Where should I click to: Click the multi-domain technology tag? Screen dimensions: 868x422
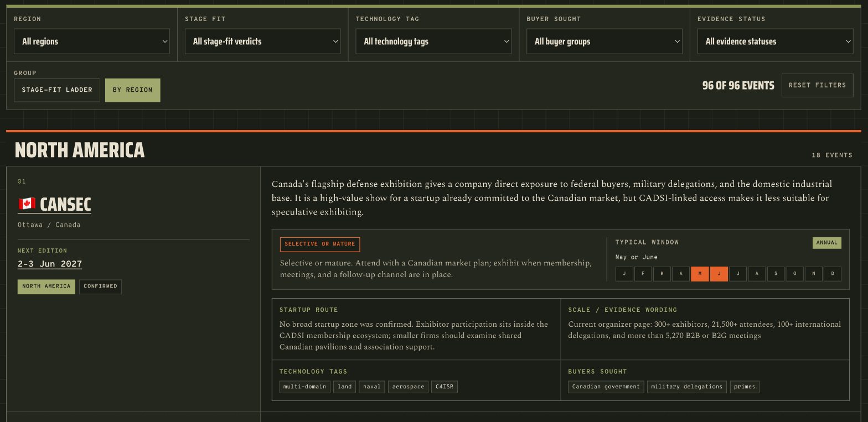pyautogui.click(x=305, y=387)
